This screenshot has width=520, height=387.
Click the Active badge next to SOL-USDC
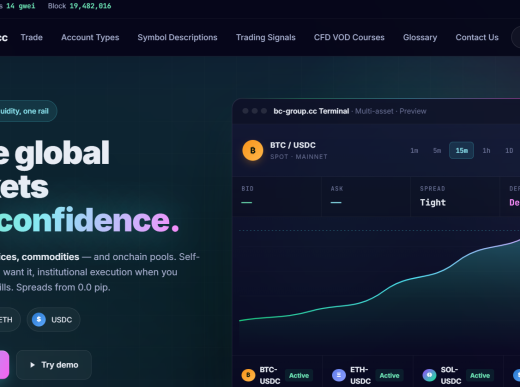[x=480, y=376]
